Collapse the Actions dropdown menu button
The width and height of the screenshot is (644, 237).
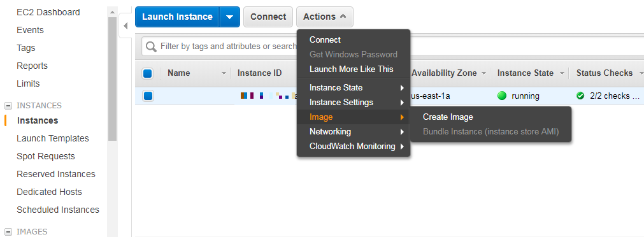tap(324, 17)
